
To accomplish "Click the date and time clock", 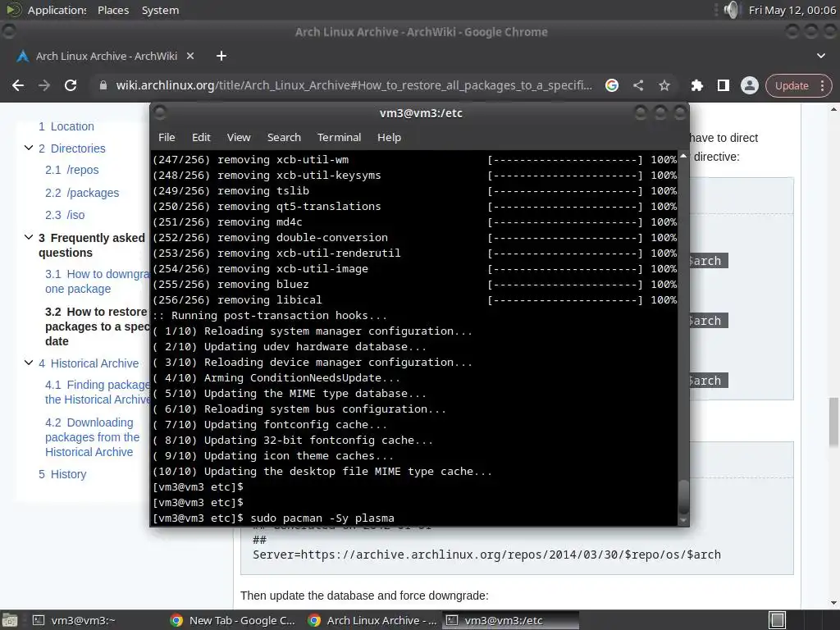I will (792, 10).
